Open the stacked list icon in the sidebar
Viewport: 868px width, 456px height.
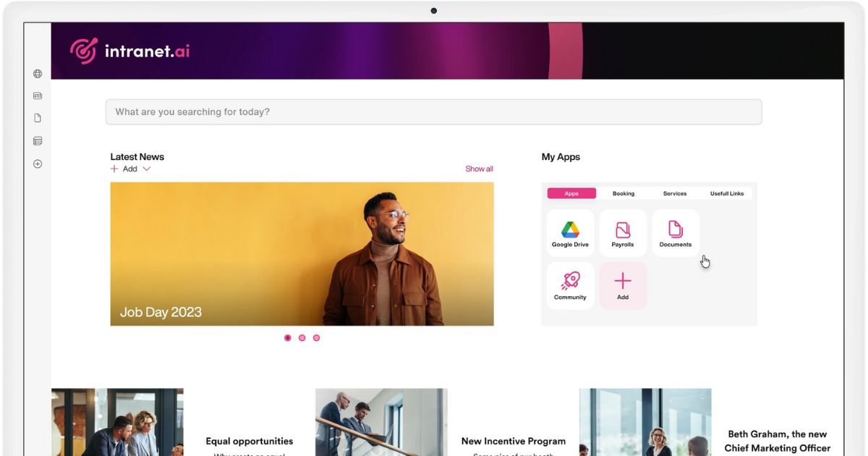[38, 141]
